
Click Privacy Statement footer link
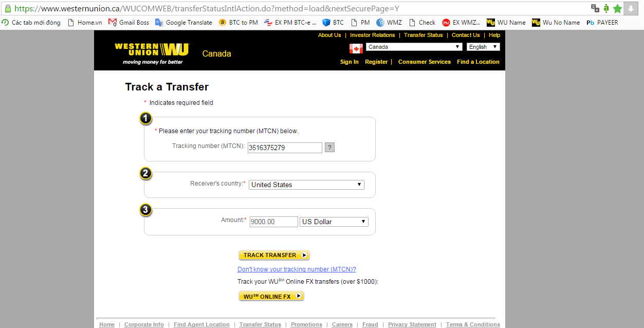tap(412, 324)
